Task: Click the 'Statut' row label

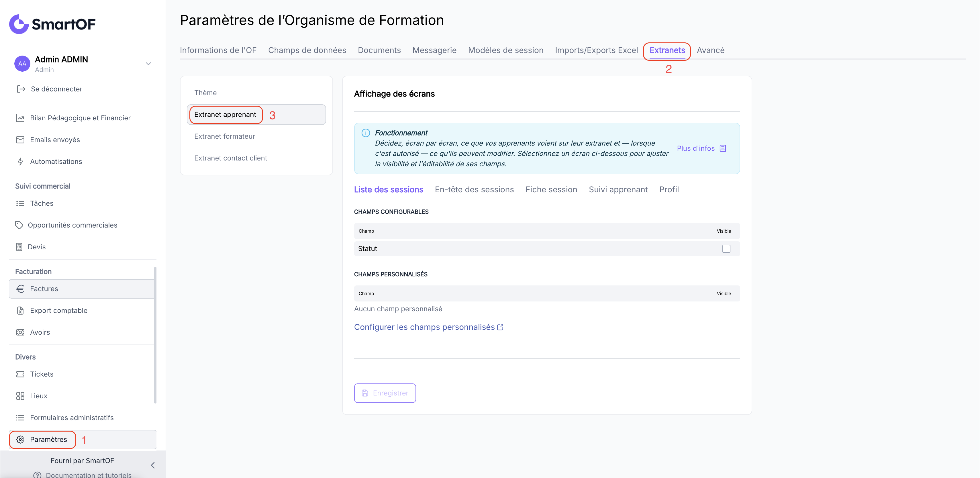Action: pyautogui.click(x=367, y=249)
